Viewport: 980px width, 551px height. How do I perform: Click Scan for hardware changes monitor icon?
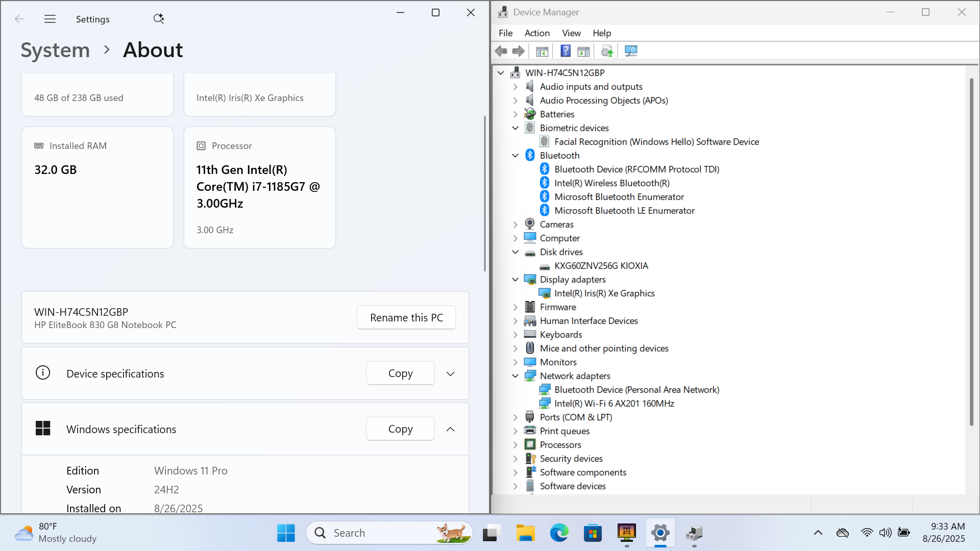click(631, 51)
